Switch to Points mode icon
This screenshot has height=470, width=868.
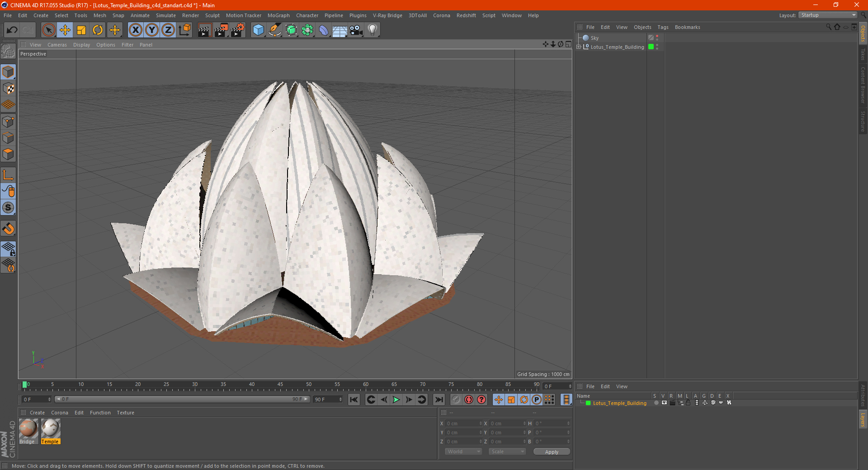click(8, 122)
